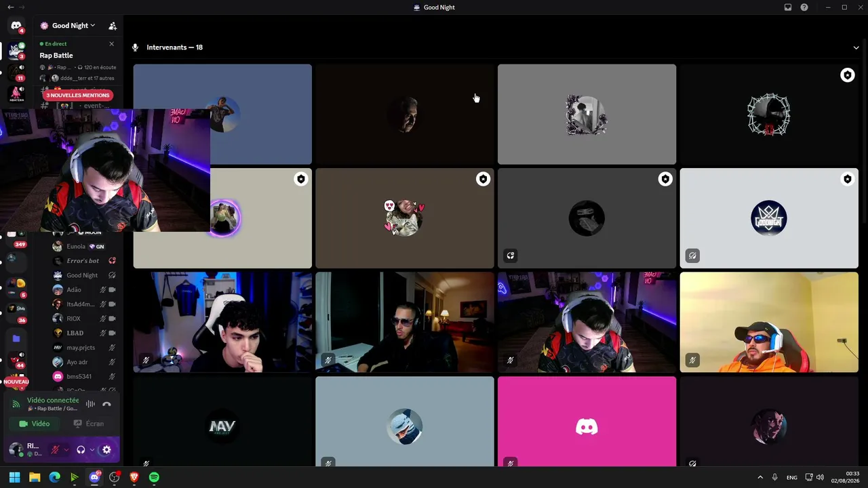This screenshot has width=868, height=488.
Task: Open microphone input options arrow
Action: [x=66, y=449]
